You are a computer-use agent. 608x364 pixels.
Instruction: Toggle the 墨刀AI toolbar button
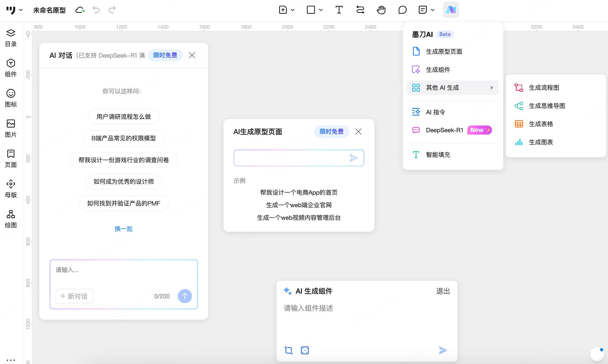[451, 10]
